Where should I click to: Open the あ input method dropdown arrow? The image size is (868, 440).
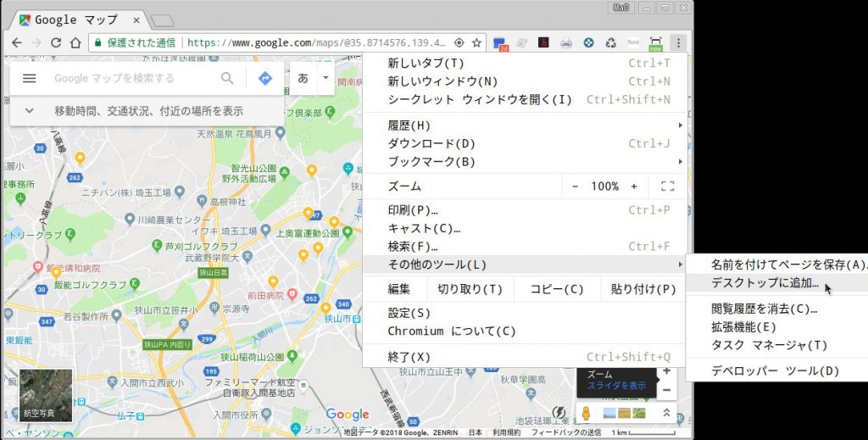pos(325,78)
